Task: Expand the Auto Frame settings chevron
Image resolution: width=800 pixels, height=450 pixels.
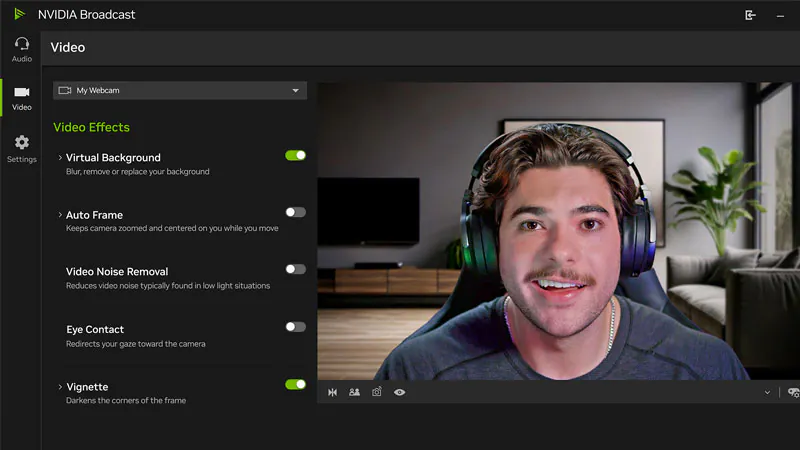Action: point(60,215)
